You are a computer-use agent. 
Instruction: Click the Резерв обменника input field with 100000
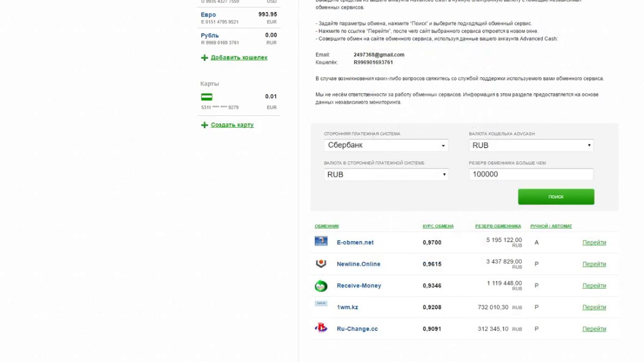531,174
